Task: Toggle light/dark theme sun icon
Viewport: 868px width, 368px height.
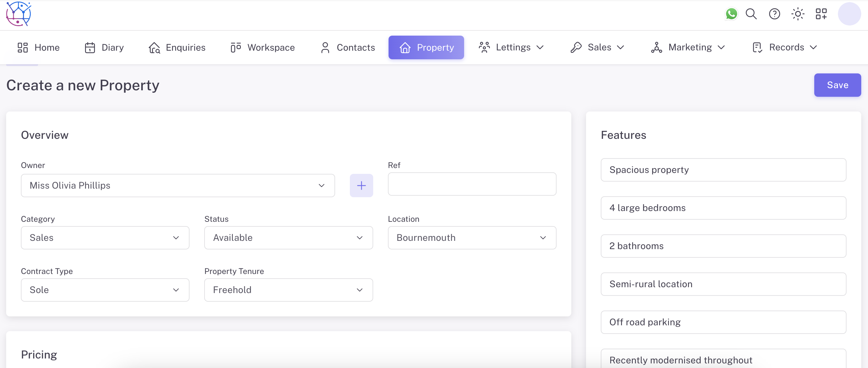Action: [x=798, y=14]
